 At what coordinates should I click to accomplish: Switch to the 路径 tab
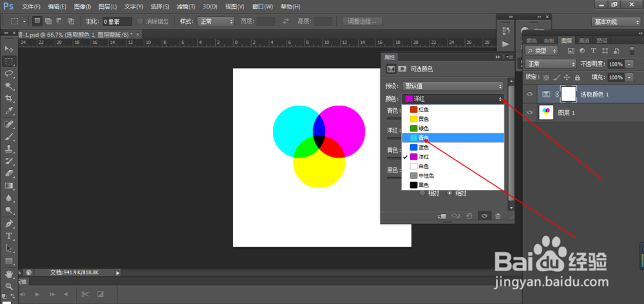coord(602,41)
